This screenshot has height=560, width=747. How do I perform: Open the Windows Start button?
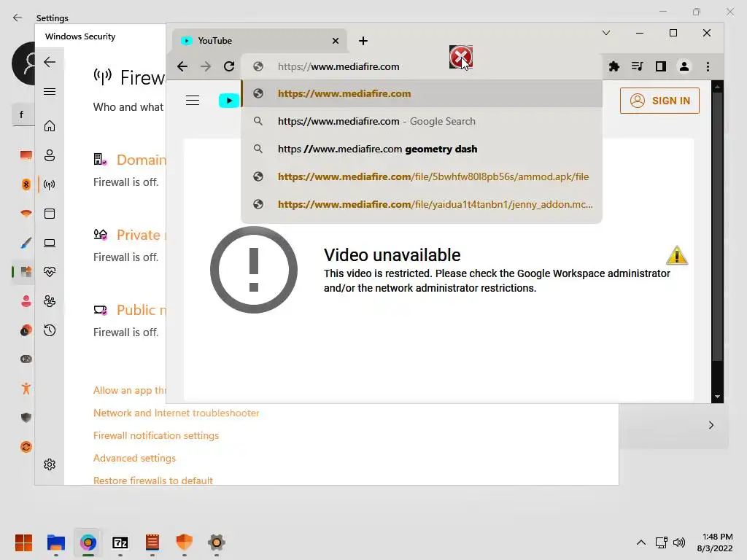23,542
